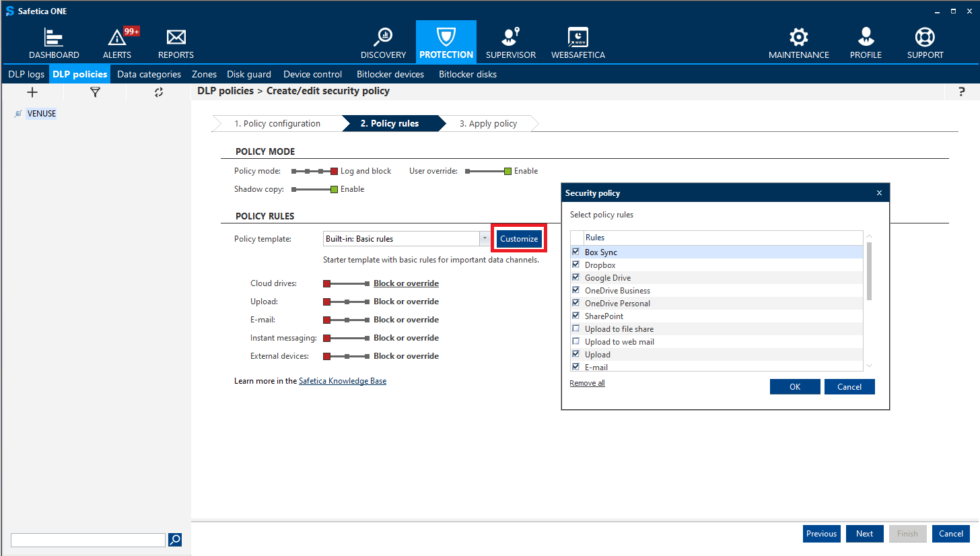
Task: Close the Security policy dialog
Action: coord(879,193)
